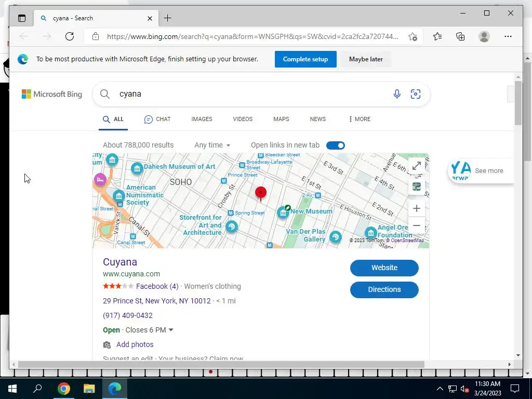532x399 pixels.
Task: Click the site lock icon in address bar
Action: (x=96, y=36)
